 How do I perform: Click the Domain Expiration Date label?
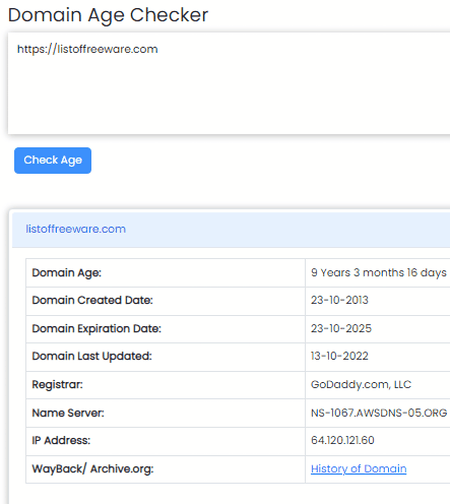click(97, 329)
